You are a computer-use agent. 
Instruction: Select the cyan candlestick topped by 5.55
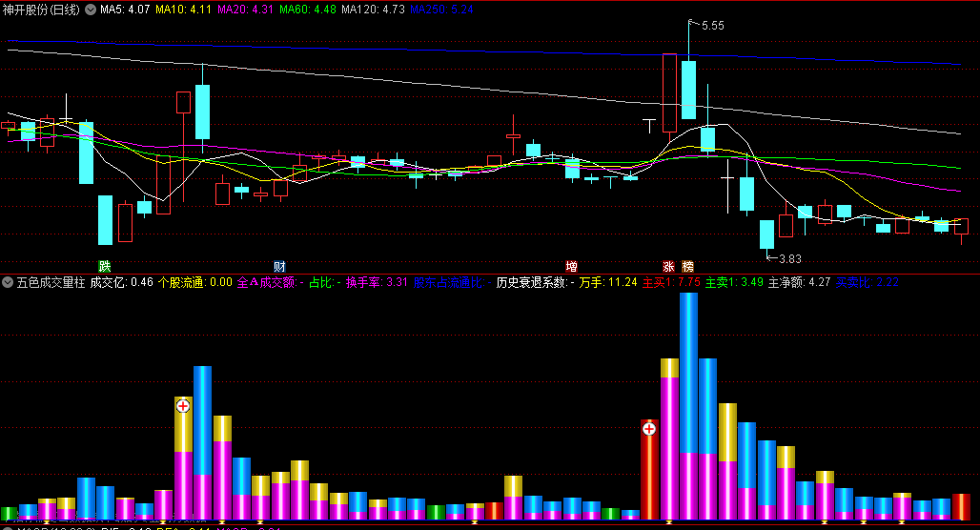(x=688, y=90)
